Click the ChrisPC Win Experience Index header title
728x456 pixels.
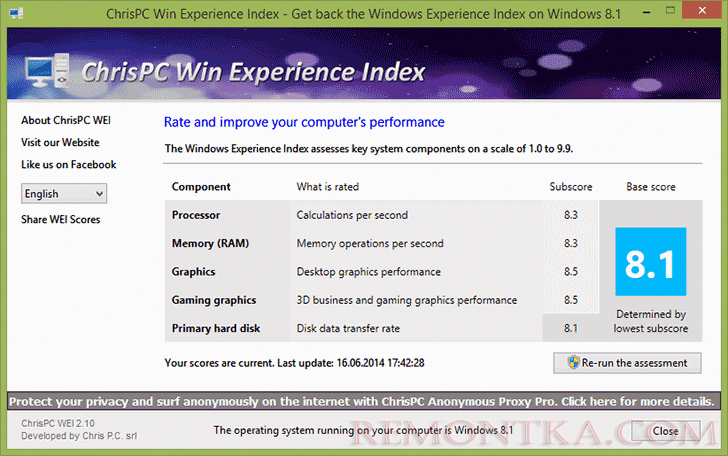point(253,73)
